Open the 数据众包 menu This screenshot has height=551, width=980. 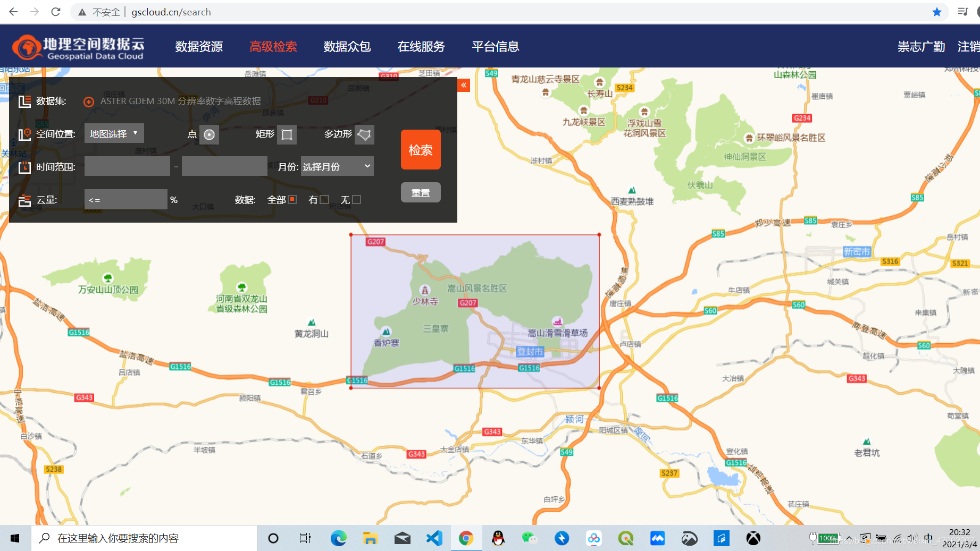point(347,47)
